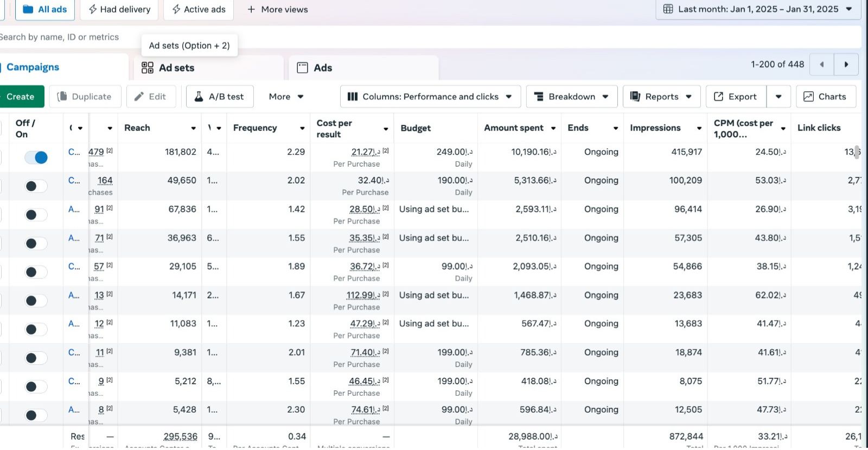
Task: Open the All ads view
Action: click(45, 9)
